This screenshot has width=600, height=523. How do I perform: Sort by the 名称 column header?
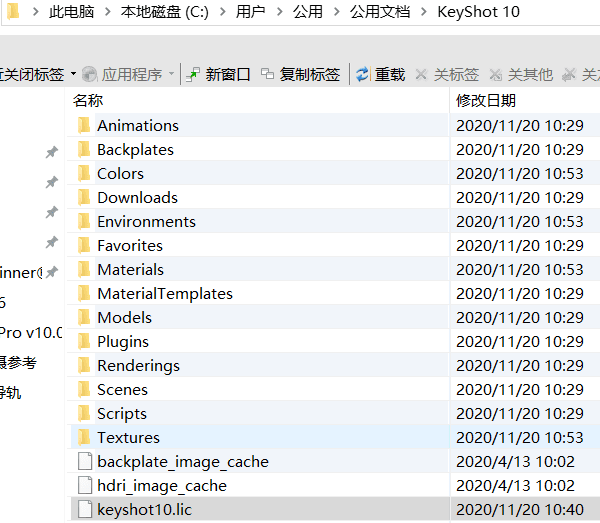(89, 101)
